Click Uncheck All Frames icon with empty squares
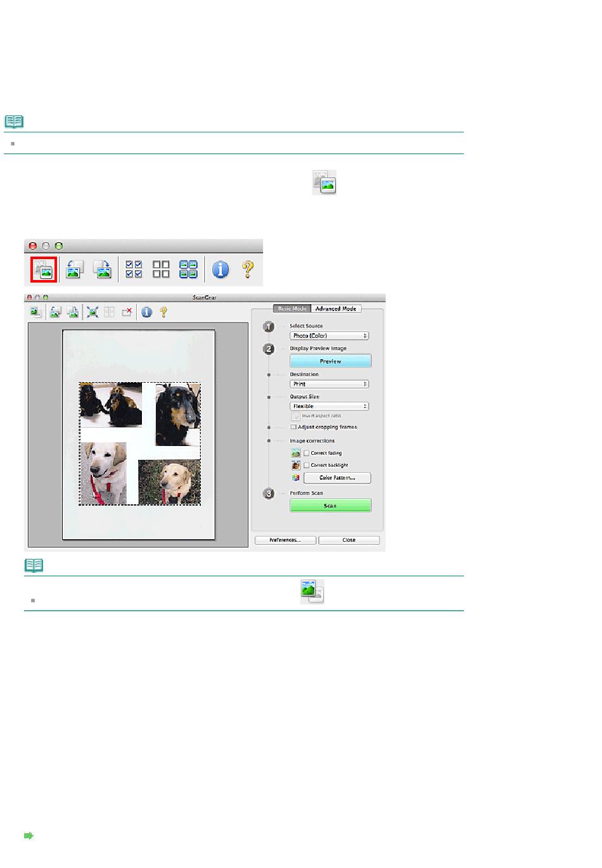The image size is (602, 868). [x=161, y=269]
